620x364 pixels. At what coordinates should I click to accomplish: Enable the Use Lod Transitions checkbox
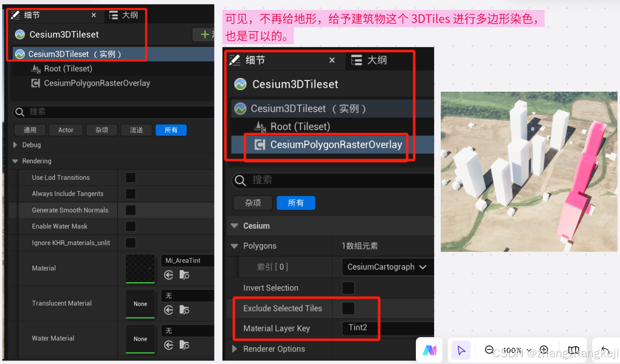(x=131, y=177)
